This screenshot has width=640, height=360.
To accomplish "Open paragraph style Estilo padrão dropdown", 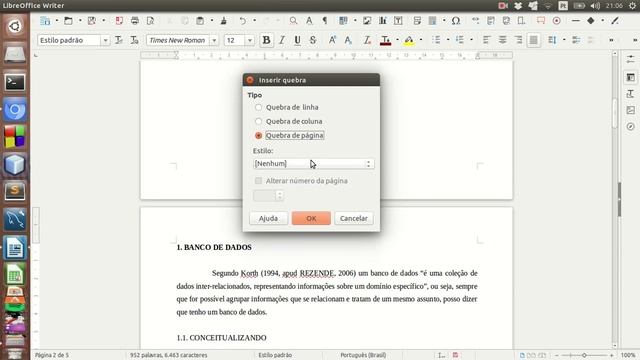I will pyautogui.click(x=105, y=40).
